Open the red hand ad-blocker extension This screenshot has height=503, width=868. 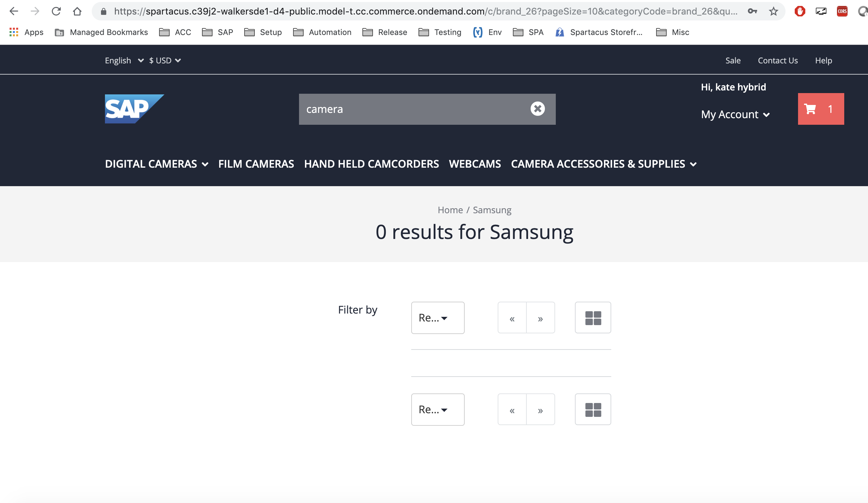tap(800, 11)
